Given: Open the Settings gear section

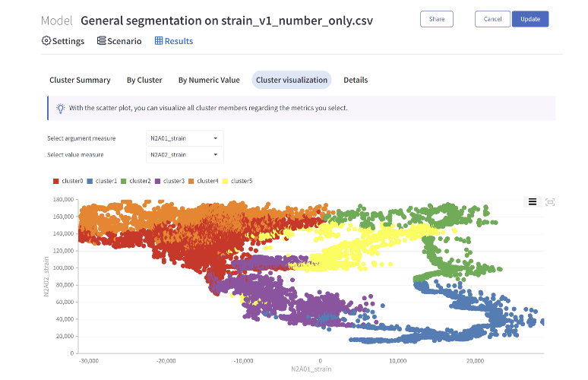Looking at the screenshot, I should click(63, 41).
